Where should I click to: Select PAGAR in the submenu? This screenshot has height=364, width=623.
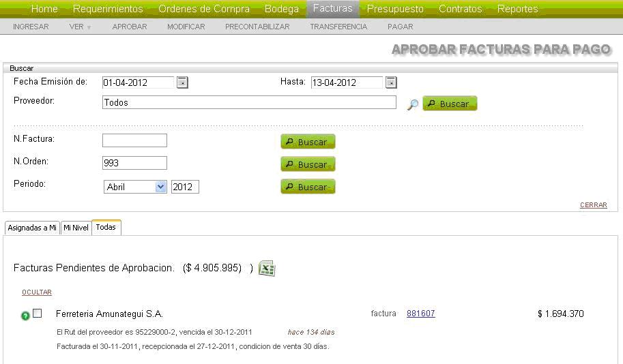400,27
